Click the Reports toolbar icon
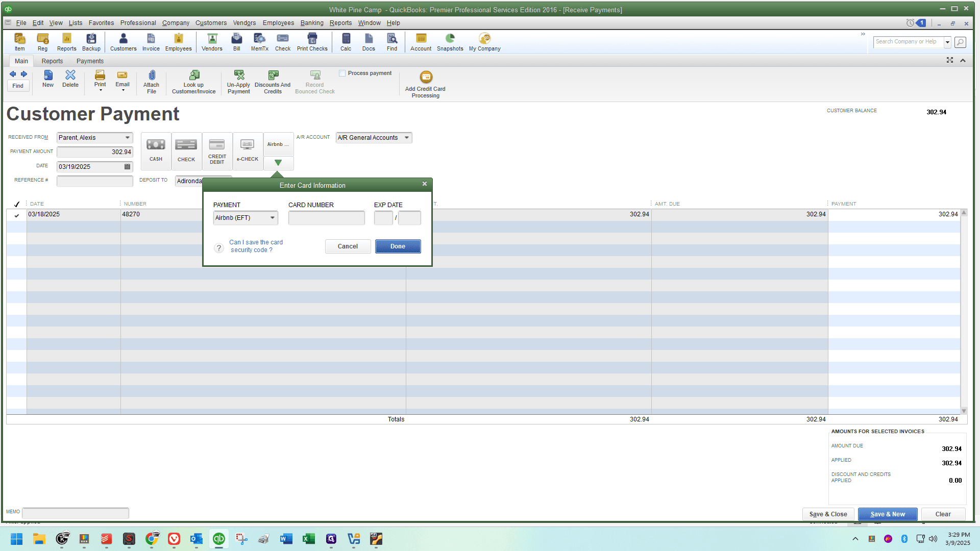Viewport: 980px width, 551px height. [66, 42]
